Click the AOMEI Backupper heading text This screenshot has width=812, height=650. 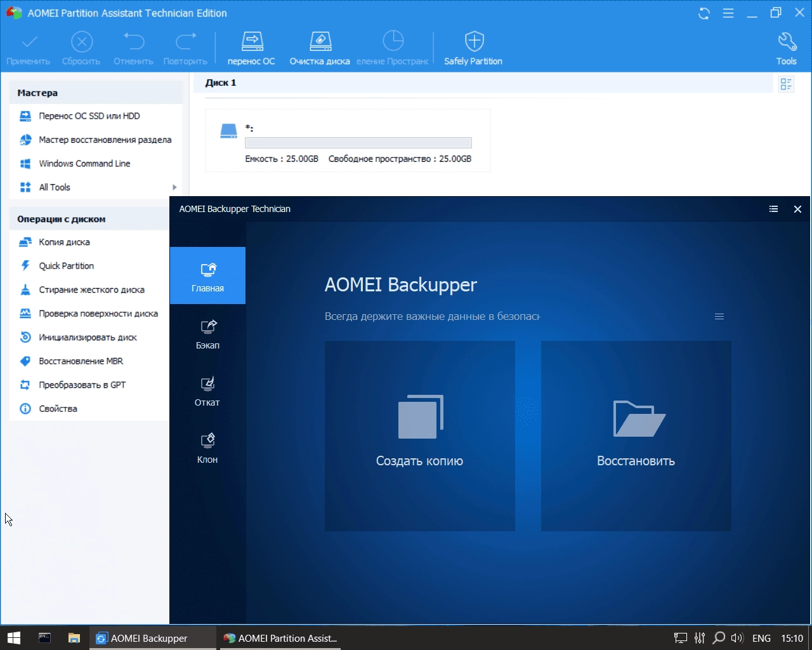click(x=401, y=284)
